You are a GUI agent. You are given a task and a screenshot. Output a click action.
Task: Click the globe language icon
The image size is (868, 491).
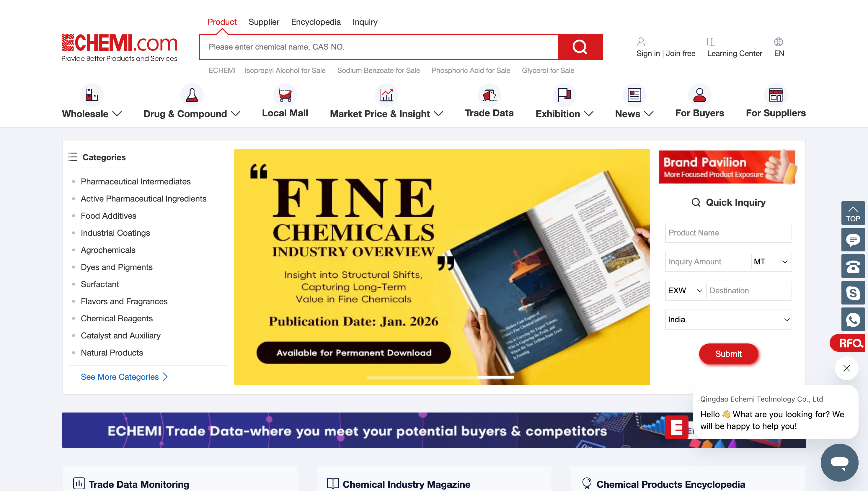click(x=779, y=42)
